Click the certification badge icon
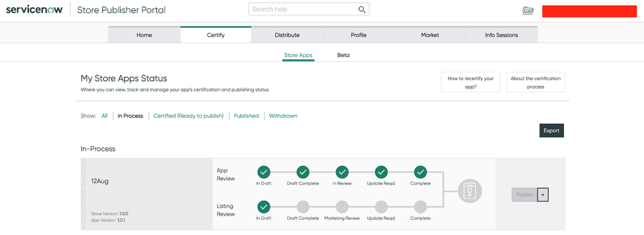 tap(470, 190)
